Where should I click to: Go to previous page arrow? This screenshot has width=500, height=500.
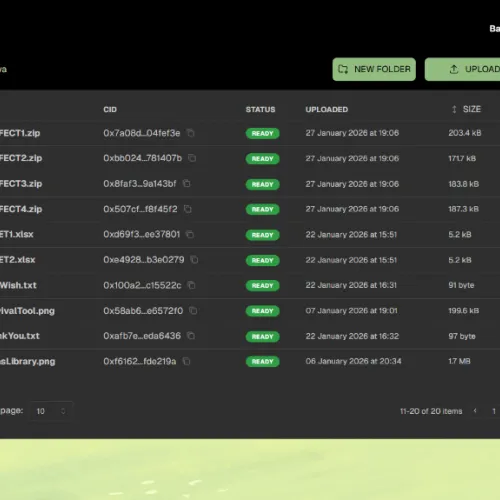(475, 411)
